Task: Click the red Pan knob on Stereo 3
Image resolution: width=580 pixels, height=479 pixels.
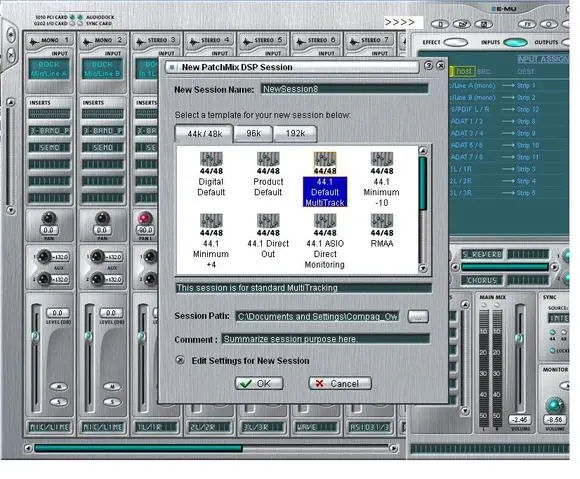Action: (x=145, y=218)
